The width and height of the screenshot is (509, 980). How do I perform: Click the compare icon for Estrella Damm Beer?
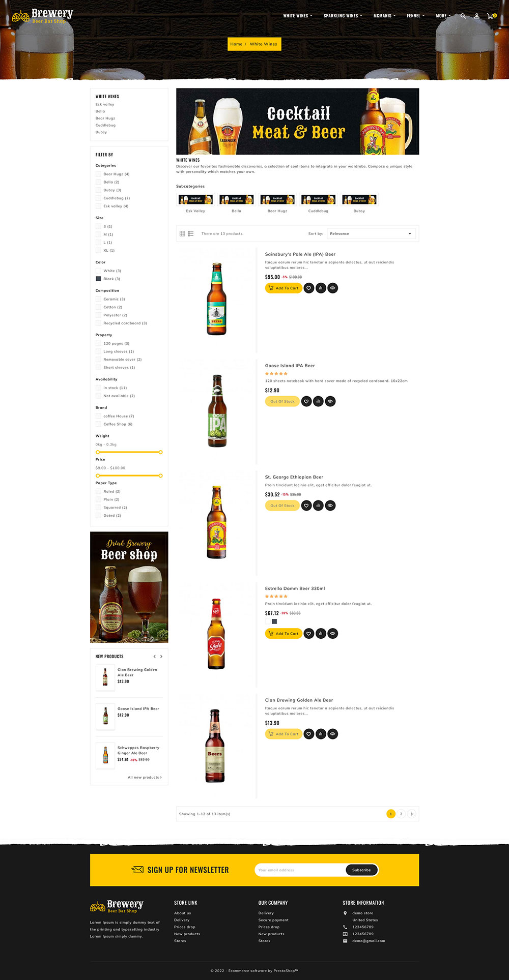[x=321, y=634]
